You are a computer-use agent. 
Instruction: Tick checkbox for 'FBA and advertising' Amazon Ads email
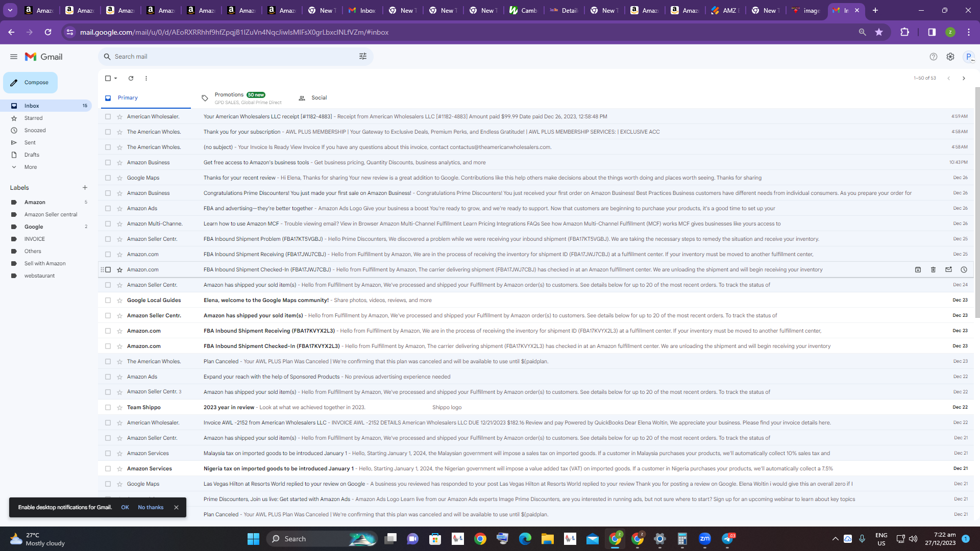point(108,208)
